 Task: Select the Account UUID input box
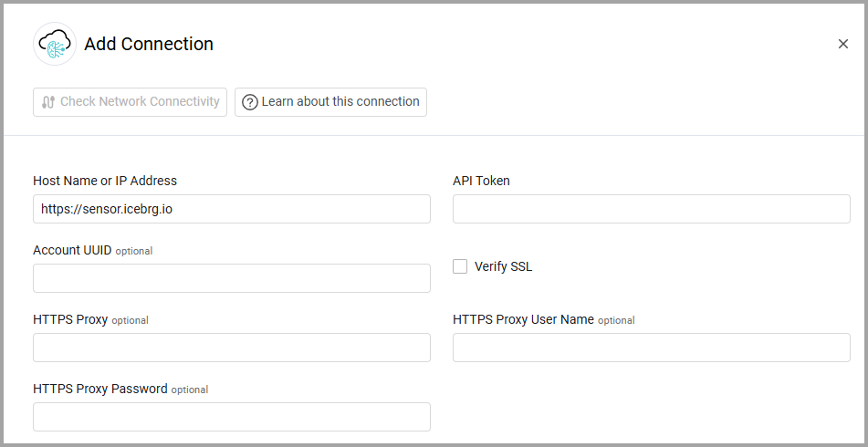click(x=232, y=278)
